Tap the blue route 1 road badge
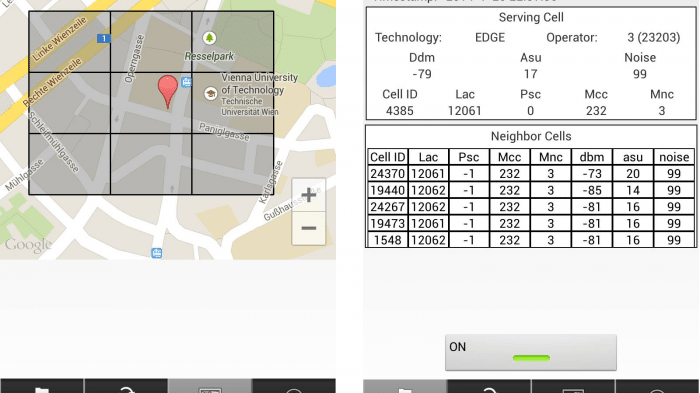Viewport: 700px width, 393px height. pyautogui.click(x=104, y=38)
